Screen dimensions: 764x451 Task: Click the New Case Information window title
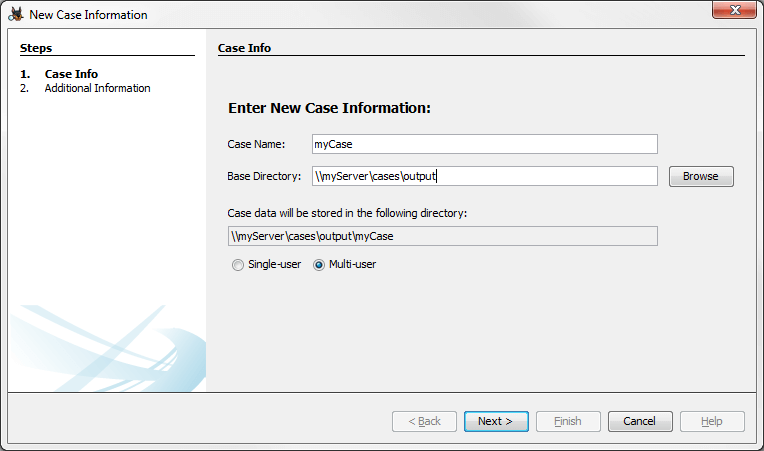[x=88, y=15]
